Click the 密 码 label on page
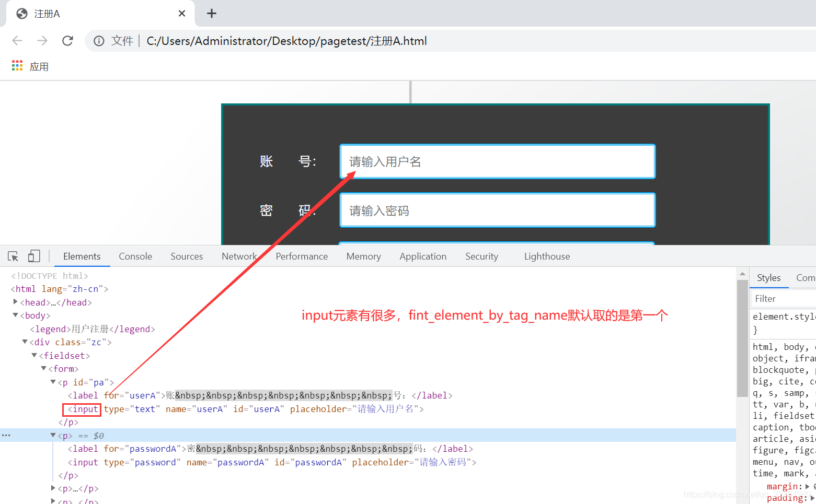 (288, 210)
